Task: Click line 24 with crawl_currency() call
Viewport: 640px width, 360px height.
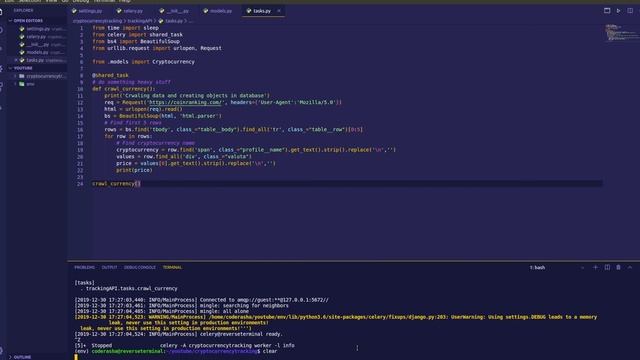Action: (116, 184)
